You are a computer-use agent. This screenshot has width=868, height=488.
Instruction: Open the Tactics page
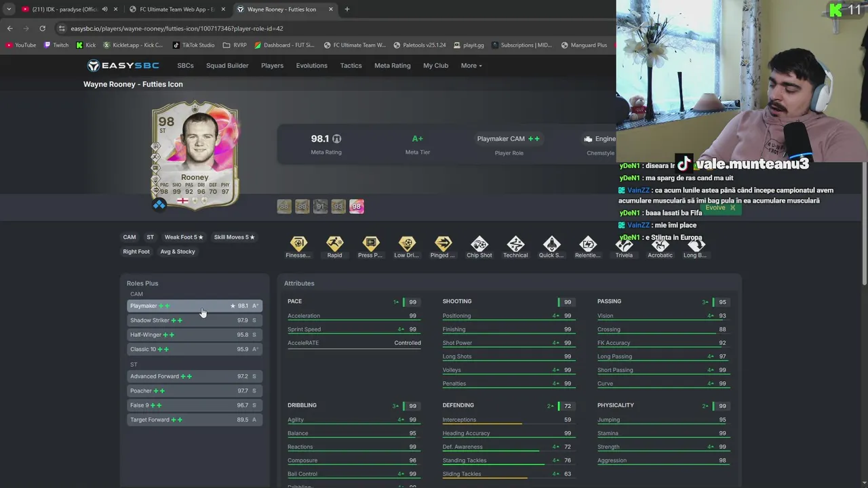(x=351, y=66)
